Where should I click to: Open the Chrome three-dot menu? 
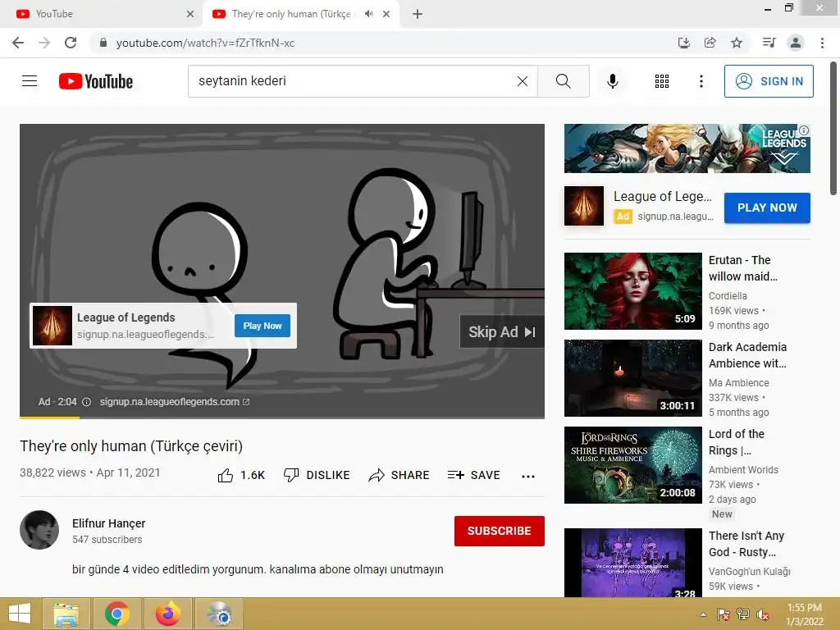pyautogui.click(x=822, y=43)
